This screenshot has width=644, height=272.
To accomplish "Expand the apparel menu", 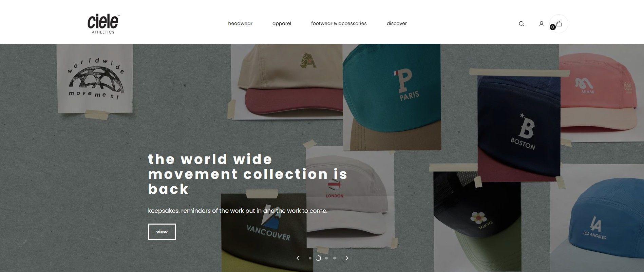I will 282,23.
